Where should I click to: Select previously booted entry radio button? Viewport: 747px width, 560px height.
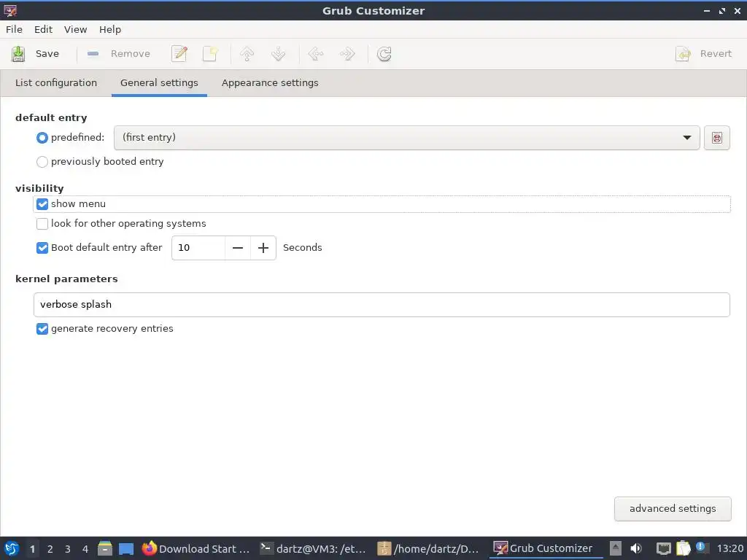click(x=42, y=162)
